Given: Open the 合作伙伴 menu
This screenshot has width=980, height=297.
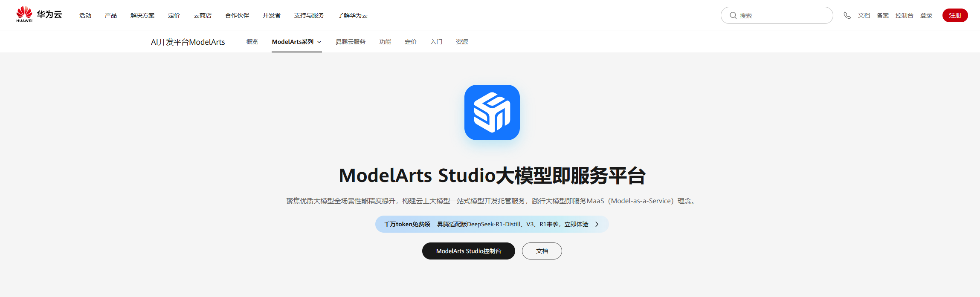Looking at the screenshot, I should pos(237,15).
